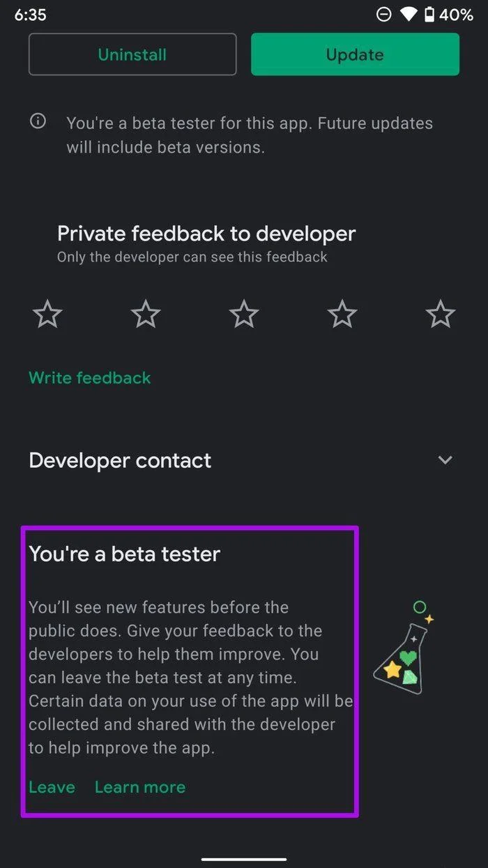Tap the second rating star

pyautogui.click(x=146, y=314)
